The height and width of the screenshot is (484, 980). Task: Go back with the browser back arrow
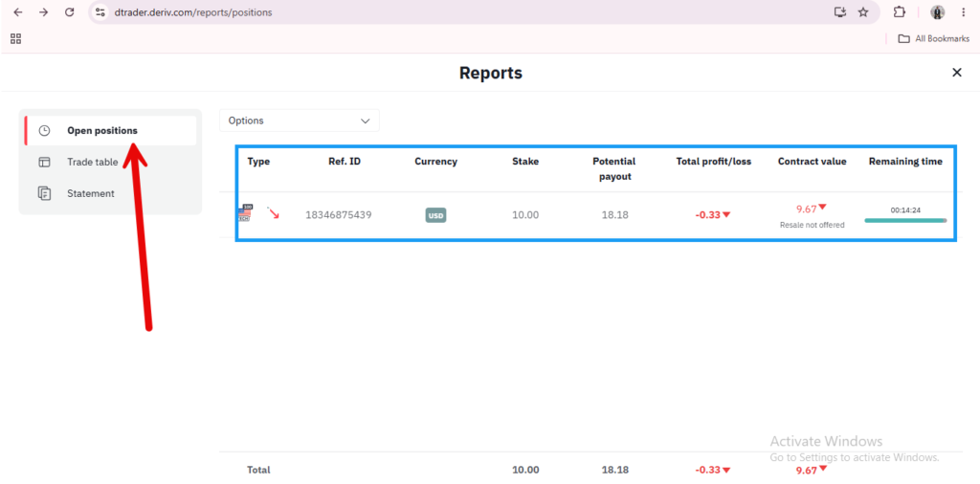pos(18,11)
